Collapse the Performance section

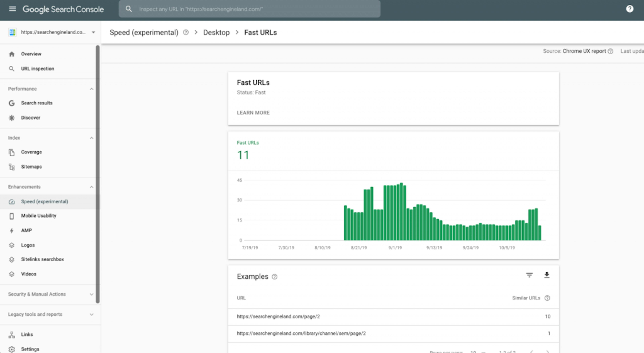[x=92, y=89]
